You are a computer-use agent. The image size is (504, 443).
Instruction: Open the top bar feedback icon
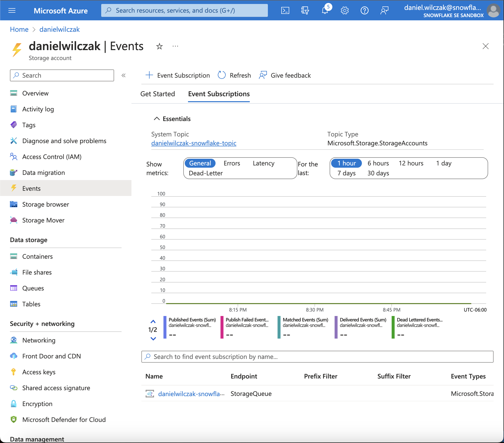384,10
